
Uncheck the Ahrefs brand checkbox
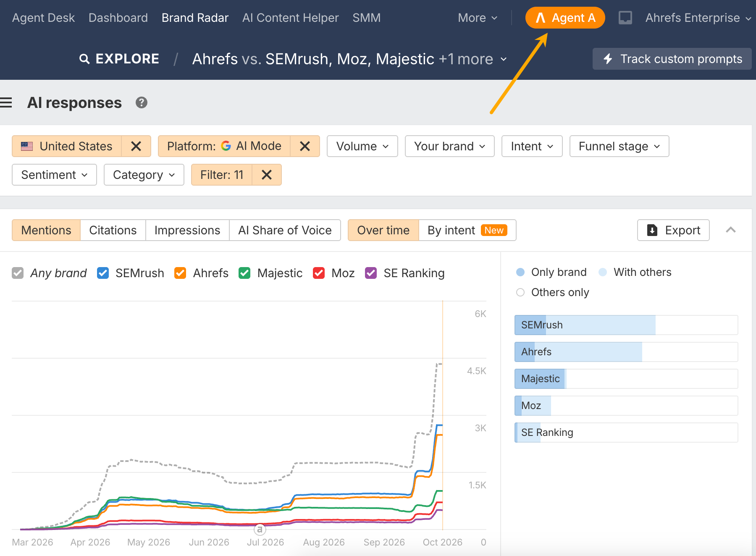[180, 273]
